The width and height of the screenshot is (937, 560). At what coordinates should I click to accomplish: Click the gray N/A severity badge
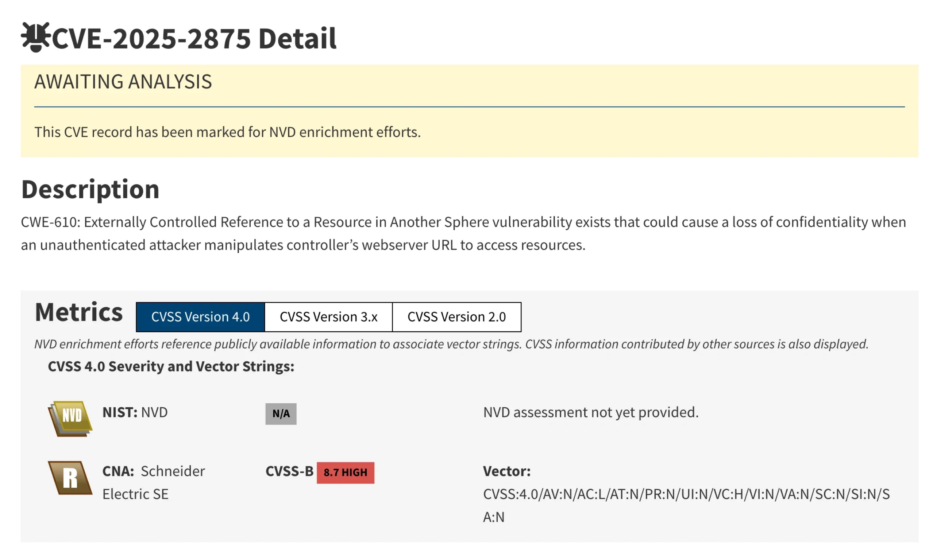tap(281, 413)
